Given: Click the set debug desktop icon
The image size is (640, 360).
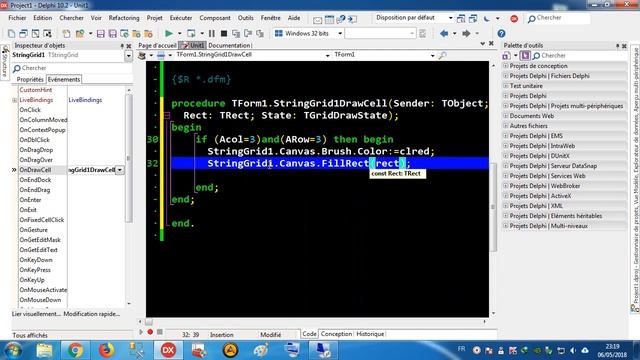Looking at the screenshot, I should click(473, 18).
